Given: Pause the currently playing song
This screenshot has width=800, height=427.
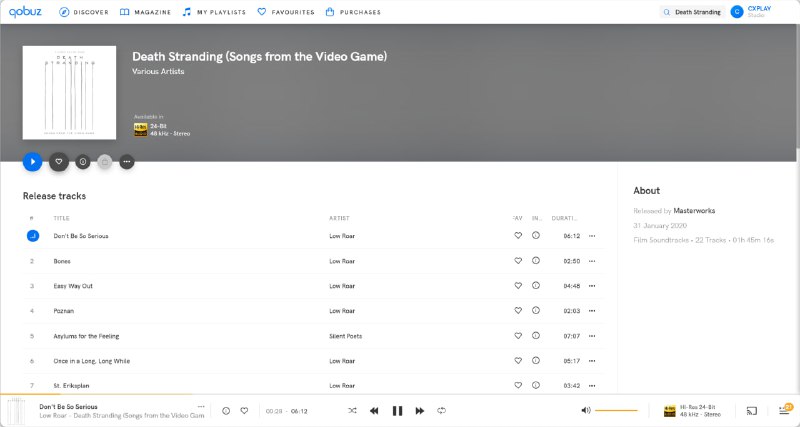Looking at the screenshot, I should click(x=397, y=411).
